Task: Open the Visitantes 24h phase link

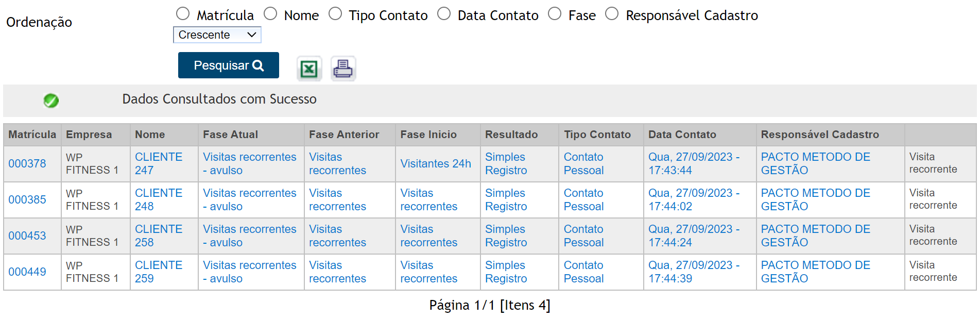Action: click(436, 164)
